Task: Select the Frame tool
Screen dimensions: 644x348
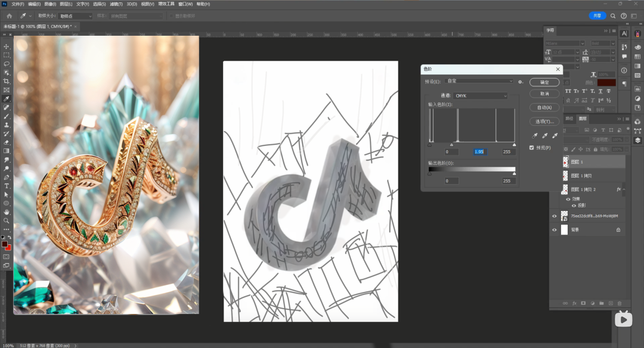Action: tap(6, 90)
